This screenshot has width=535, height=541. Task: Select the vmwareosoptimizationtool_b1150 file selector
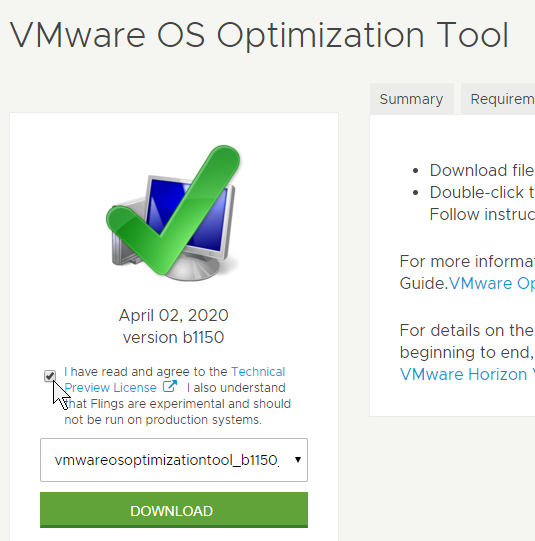[174, 460]
